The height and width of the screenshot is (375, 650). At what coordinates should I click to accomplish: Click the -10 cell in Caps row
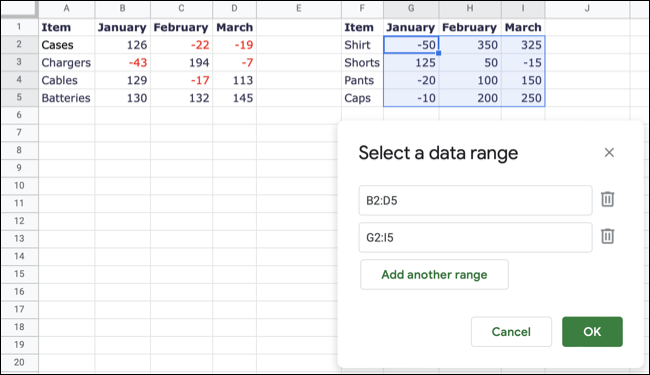411,98
